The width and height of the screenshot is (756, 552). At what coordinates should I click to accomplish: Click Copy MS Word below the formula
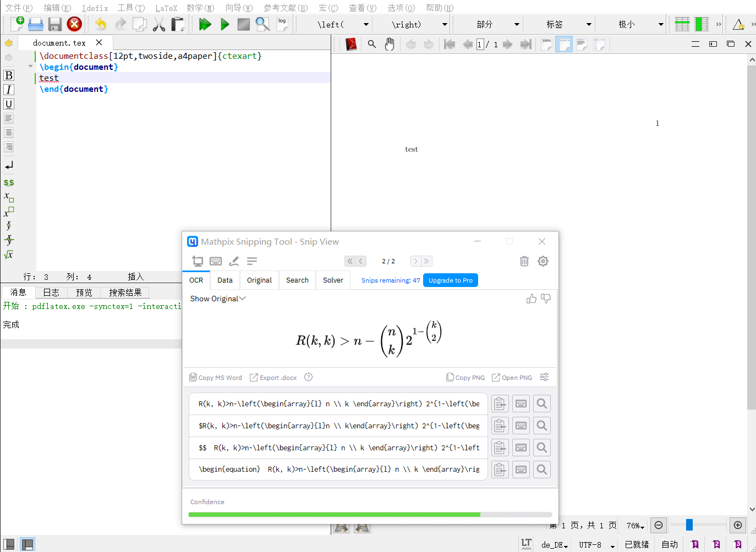(216, 377)
